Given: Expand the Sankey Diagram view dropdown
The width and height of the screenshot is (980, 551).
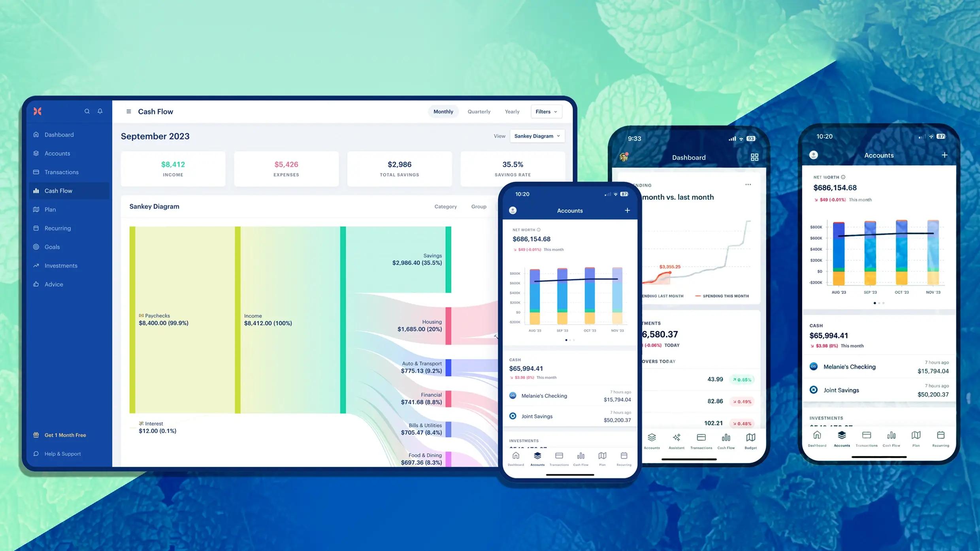Looking at the screenshot, I should 537,136.
